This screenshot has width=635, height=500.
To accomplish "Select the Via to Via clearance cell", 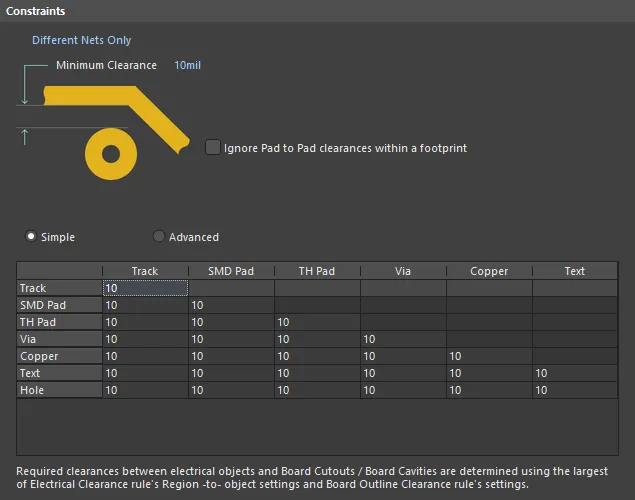I will (402, 339).
